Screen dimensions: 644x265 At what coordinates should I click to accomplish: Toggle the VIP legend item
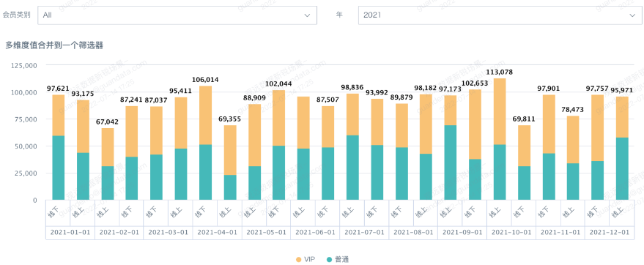pyautogui.click(x=306, y=259)
